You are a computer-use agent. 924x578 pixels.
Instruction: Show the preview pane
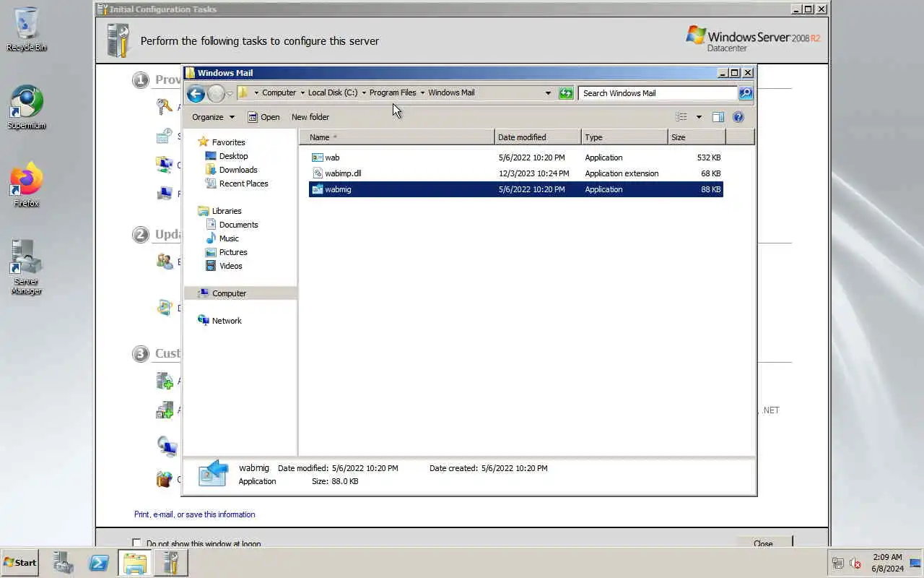click(718, 117)
